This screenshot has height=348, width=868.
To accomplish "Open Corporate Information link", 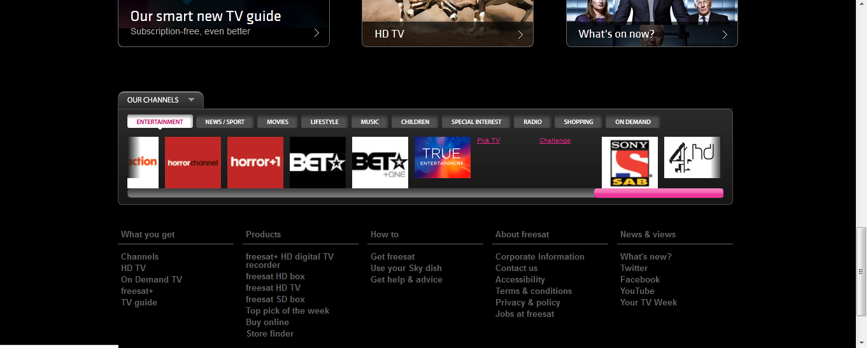I will pos(540,257).
